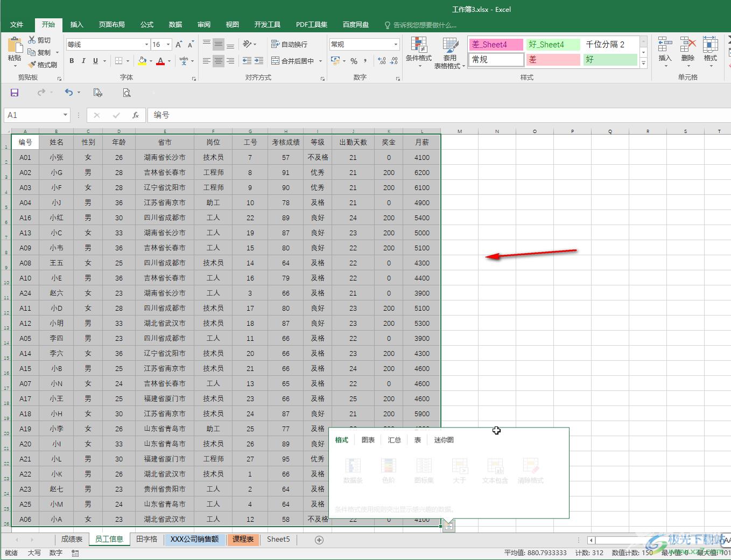Click the Paste icon
This screenshot has width=731, height=560.
click(15, 45)
